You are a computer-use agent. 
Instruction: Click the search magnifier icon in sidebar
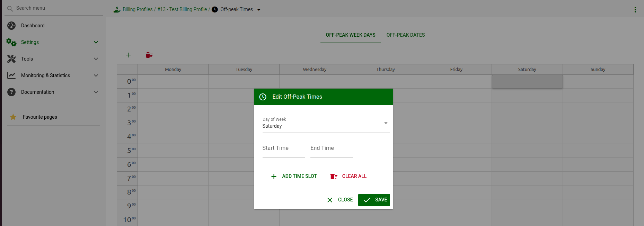[10, 8]
